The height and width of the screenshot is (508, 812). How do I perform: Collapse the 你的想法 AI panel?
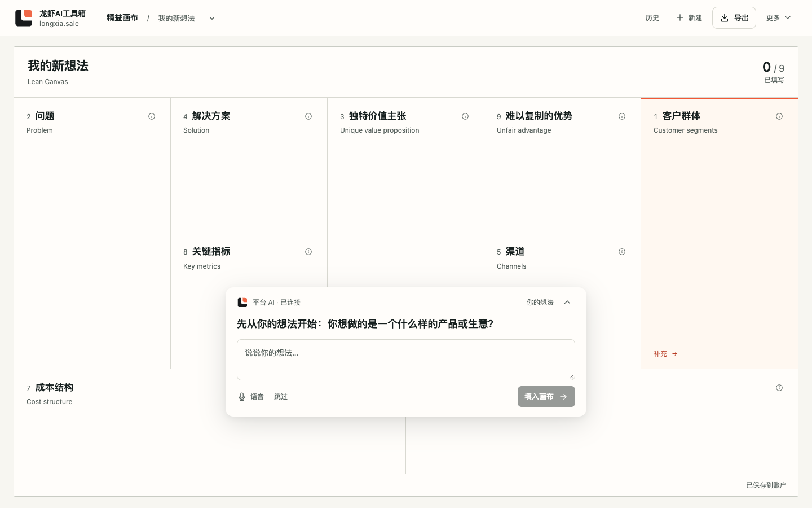pos(567,303)
